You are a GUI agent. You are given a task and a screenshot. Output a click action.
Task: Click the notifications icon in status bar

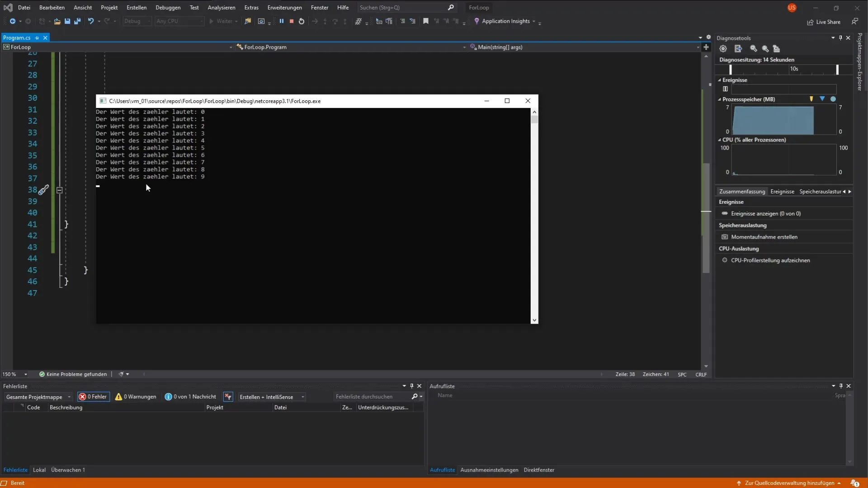coord(854,483)
